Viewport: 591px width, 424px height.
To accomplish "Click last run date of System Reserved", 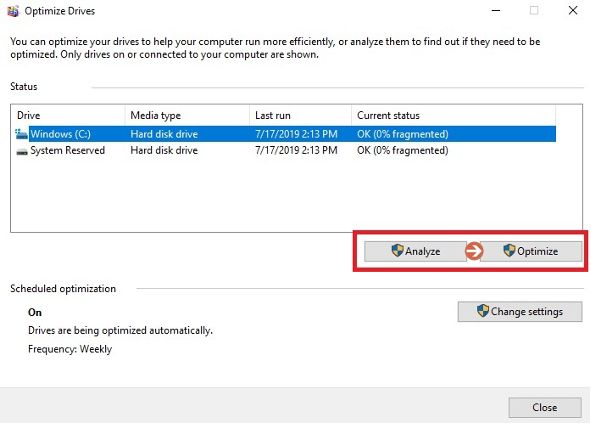I will point(296,150).
